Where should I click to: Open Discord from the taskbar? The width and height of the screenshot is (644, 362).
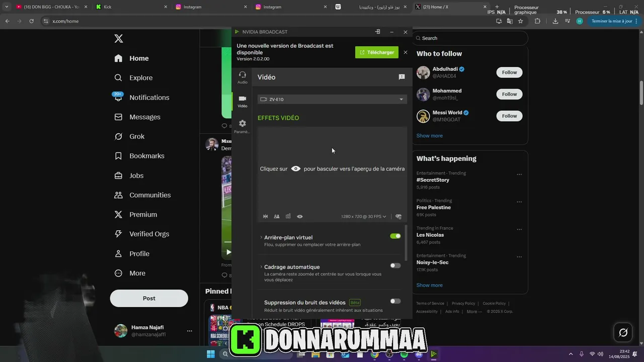419,354
